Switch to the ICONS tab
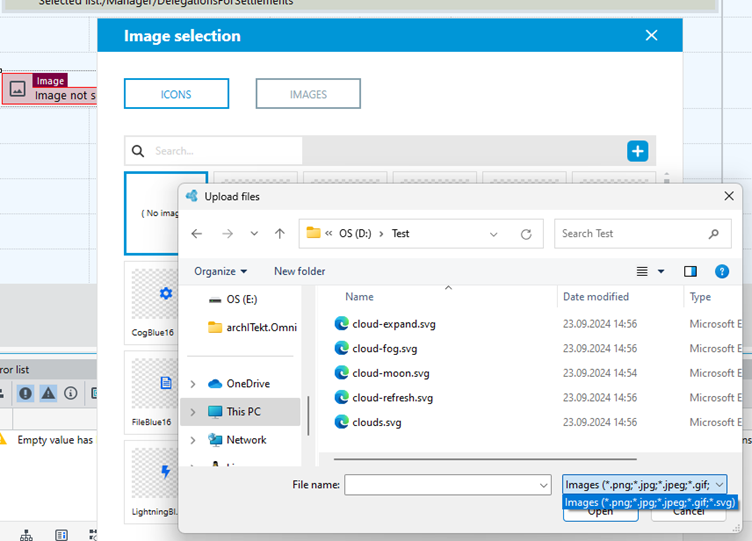This screenshot has height=541, width=752. point(176,94)
